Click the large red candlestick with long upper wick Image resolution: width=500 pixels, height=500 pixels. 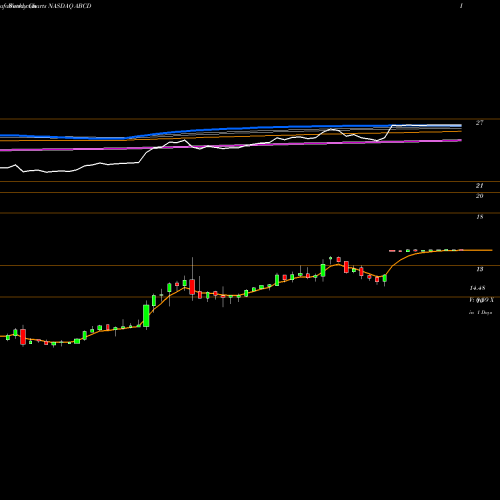192,279
